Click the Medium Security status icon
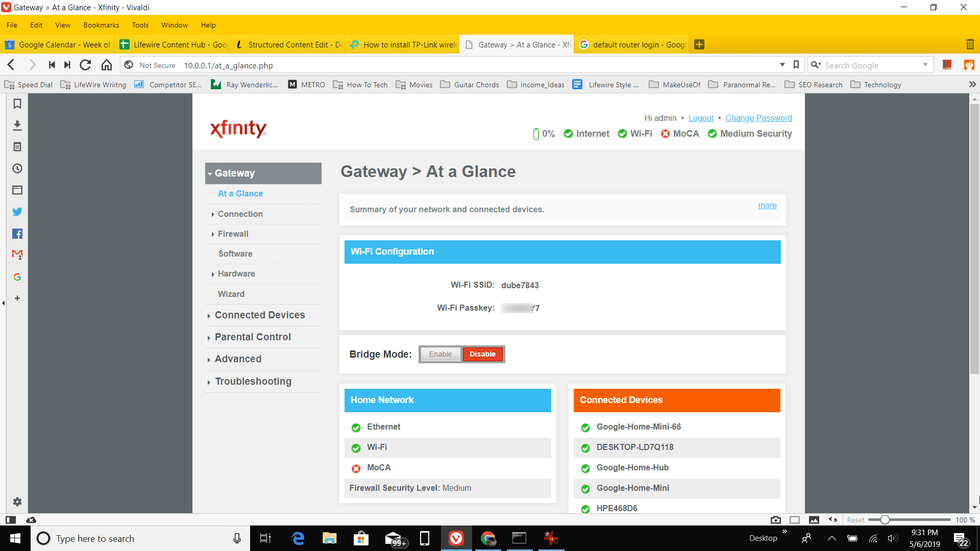Image resolution: width=980 pixels, height=551 pixels. [x=712, y=134]
